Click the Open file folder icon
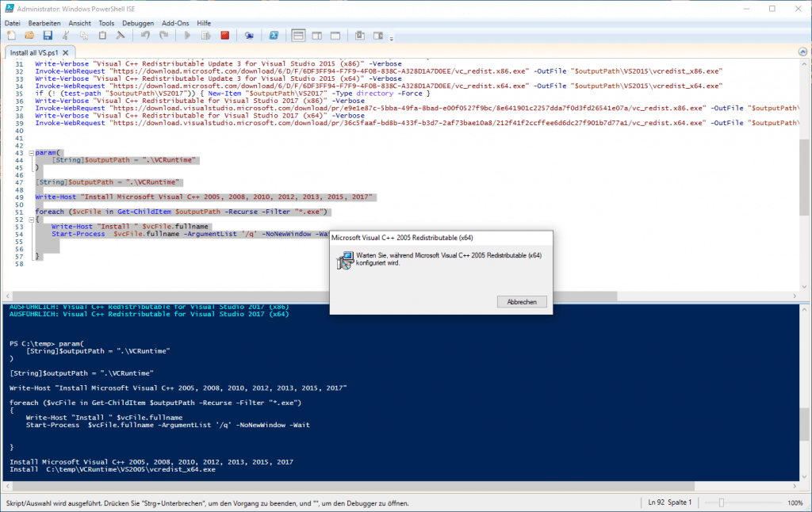The width and height of the screenshot is (812, 512). point(29,36)
